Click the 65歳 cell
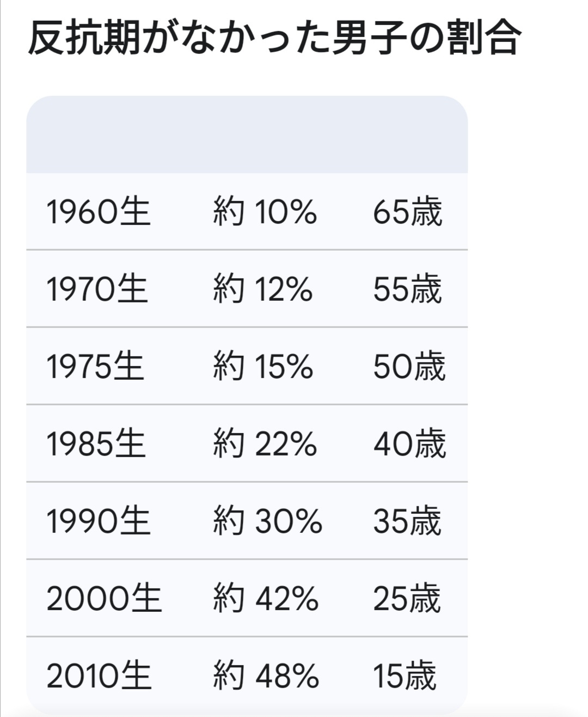 click(x=408, y=211)
